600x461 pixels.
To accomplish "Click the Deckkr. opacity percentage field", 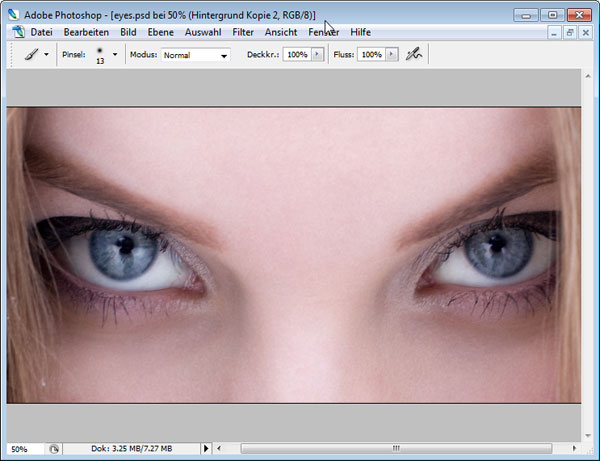I will click(297, 55).
